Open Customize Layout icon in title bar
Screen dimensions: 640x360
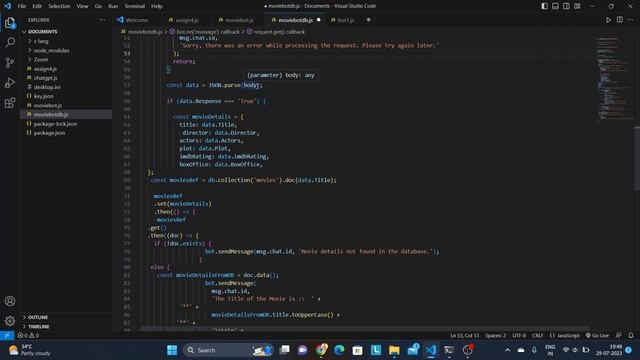[x=577, y=6]
